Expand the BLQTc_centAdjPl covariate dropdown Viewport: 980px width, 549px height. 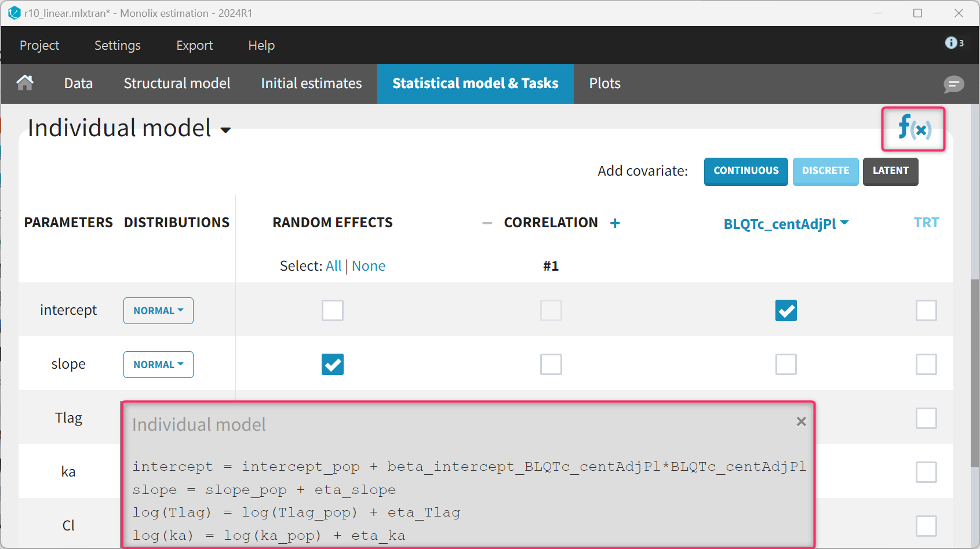point(786,224)
